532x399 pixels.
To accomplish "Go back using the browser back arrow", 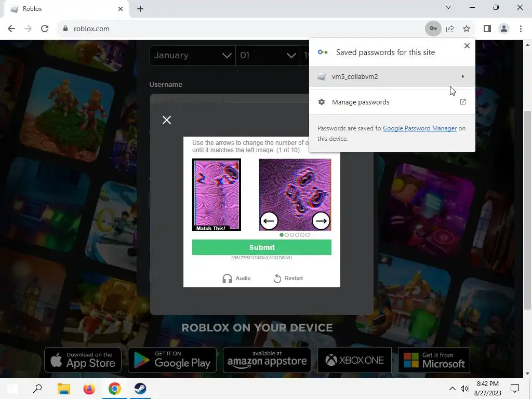I will [x=11, y=29].
